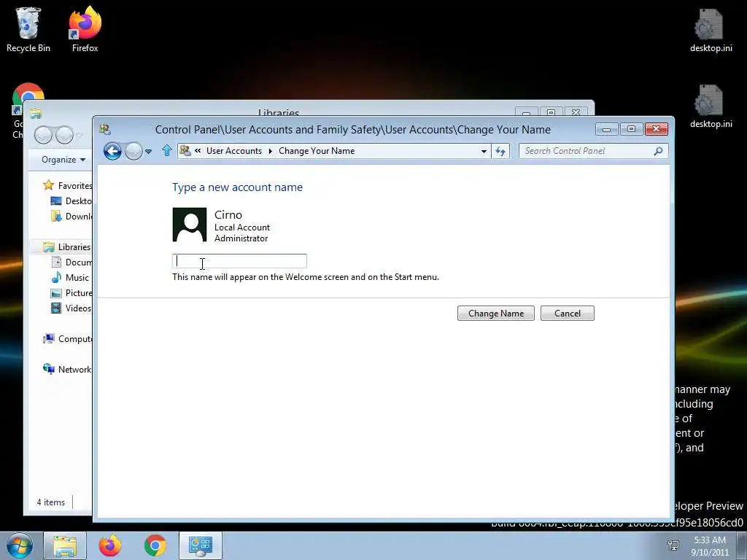The image size is (747, 560).
Task: Click the Google Chrome desktop shortcut
Action: coord(28,111)
